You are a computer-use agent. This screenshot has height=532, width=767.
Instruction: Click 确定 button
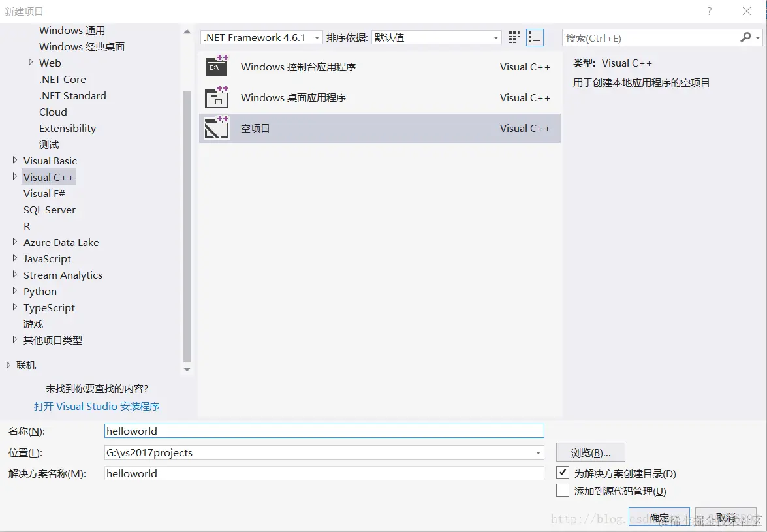click(659, 518)
